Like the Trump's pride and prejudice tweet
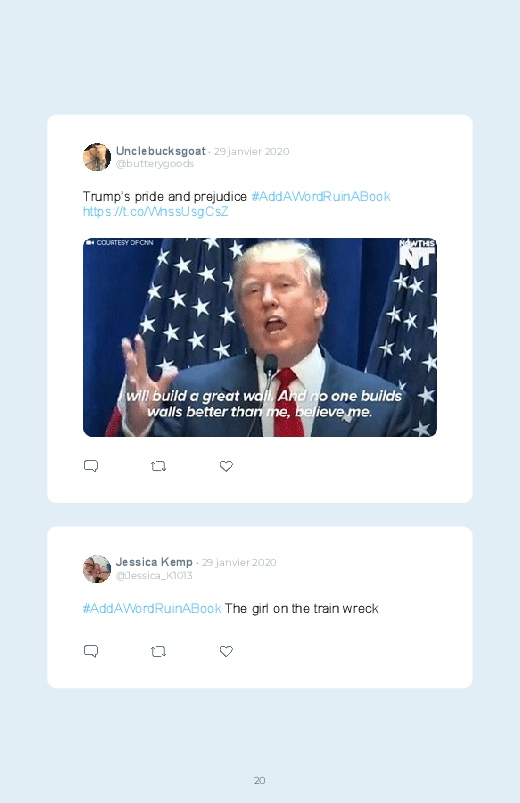This screenshot has height=803, width=520. 226,466
